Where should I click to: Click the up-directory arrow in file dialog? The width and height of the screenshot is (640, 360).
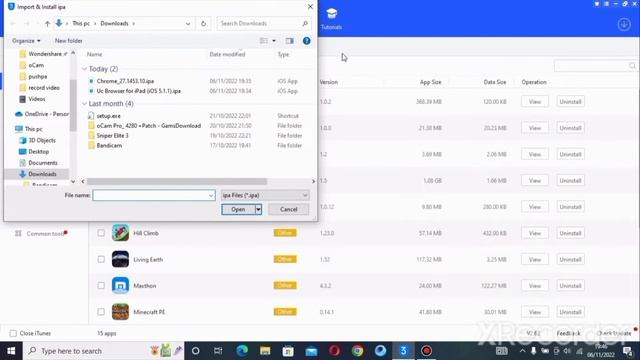(x=47, y=24)
